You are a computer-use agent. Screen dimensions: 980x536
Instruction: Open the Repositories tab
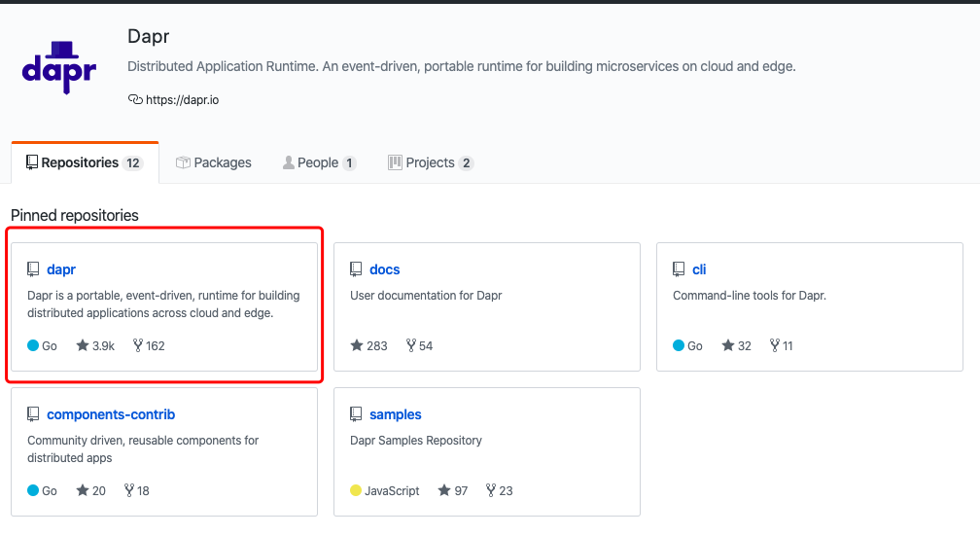pyautogui.click(x=84, y=162)
